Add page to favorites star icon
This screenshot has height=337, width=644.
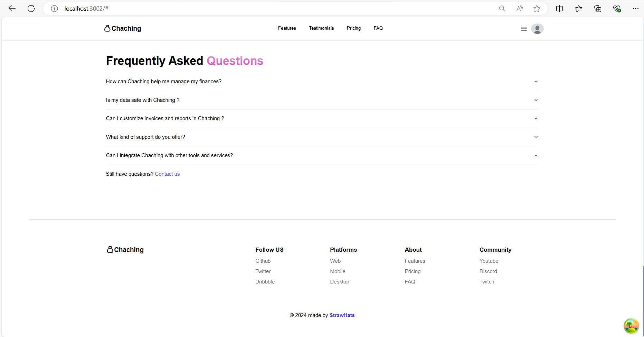coord(537,9)
